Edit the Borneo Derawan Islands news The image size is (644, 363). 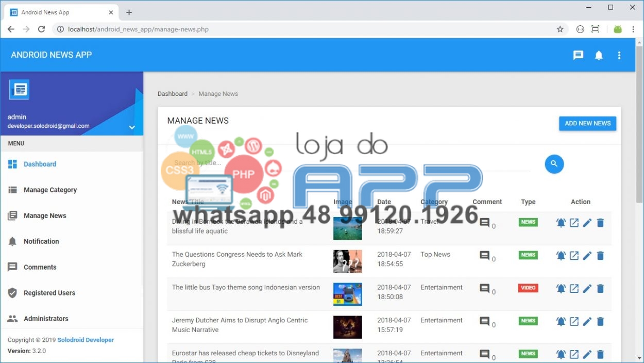coord(587,223)
